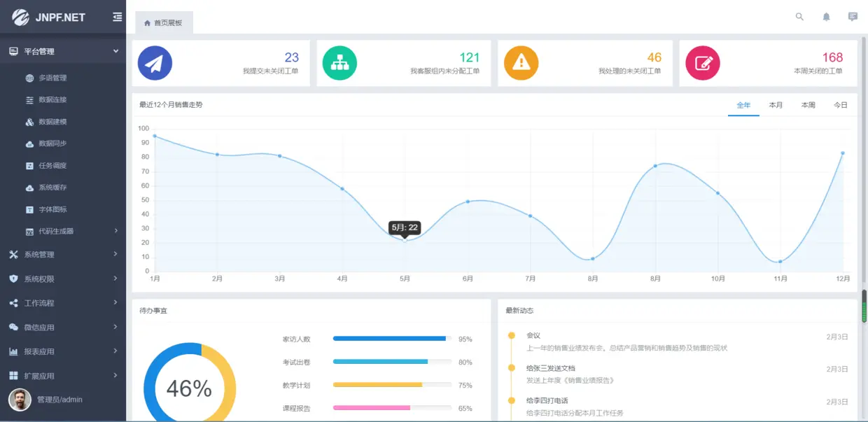Image resolution: width=868 pixels, height=422 pixels.
Task: Click the JNPF.NET logo icon
Action: pyautogui.click(x=21, y=17)
